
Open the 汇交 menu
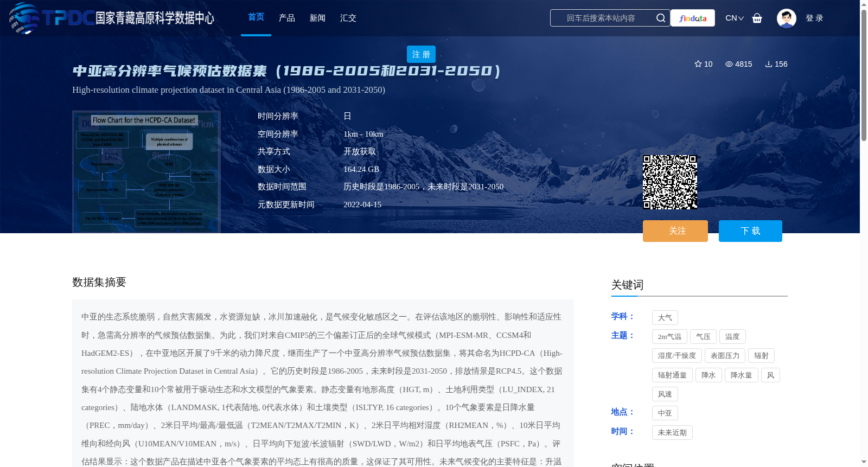pos(348,18)
